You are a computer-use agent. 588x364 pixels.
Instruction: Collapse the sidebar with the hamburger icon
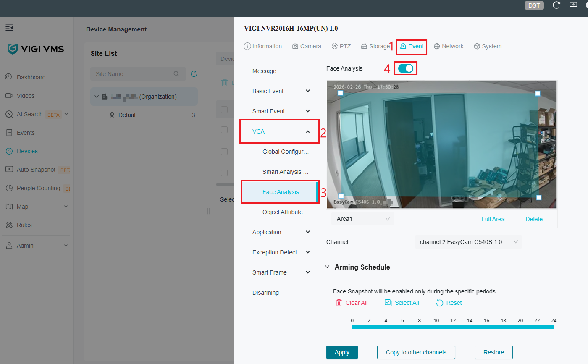click(x=9, y=27)
